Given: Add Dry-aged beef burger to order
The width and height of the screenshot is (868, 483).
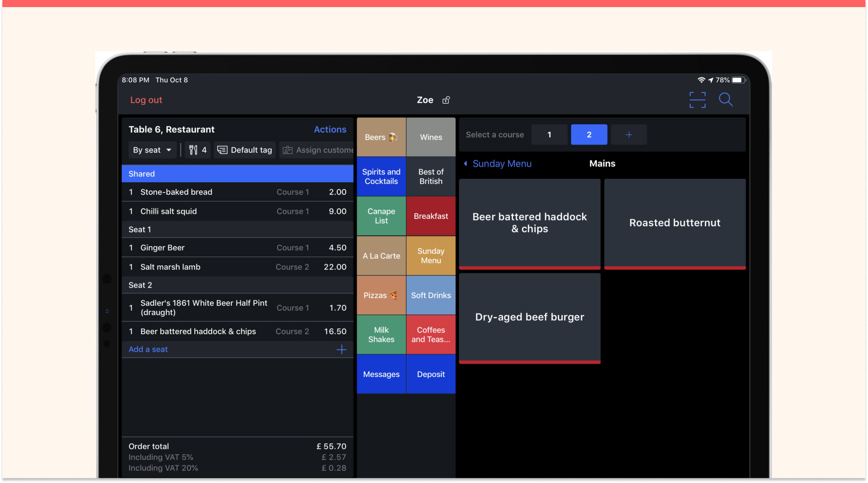Looking at the screenshot, I should click(x=529, y=317).
